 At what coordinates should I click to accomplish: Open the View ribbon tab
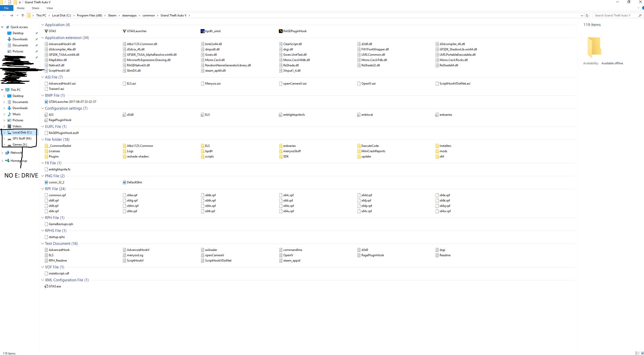[50, 8]
